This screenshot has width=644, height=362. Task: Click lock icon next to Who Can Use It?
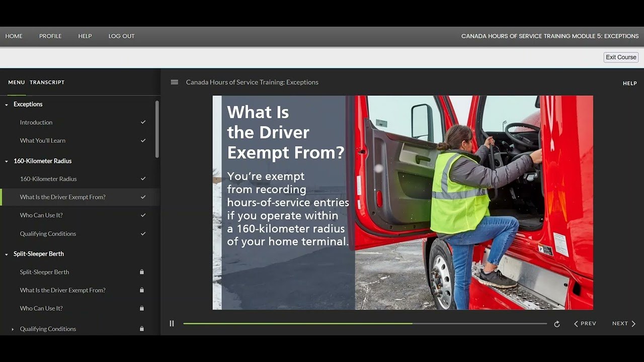click(x=142, y=308)
